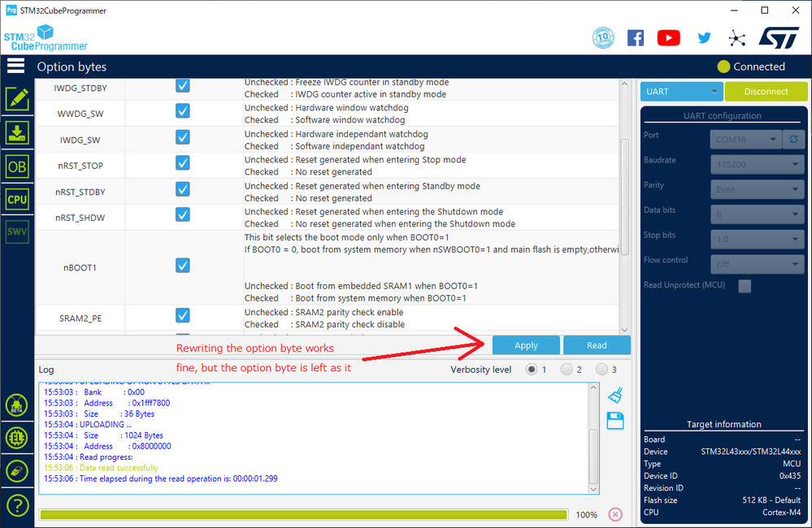Open the SWV viewer icon
This screenshot has width=812, height=528.
pyautogui.click(x=17, y=232)
